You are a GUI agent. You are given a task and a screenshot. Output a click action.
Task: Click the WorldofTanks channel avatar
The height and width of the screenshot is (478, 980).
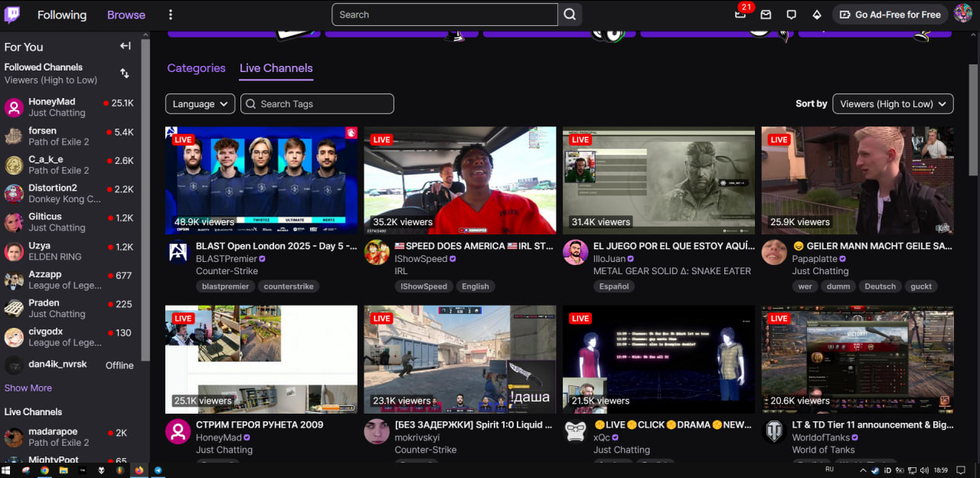[774, 431]
